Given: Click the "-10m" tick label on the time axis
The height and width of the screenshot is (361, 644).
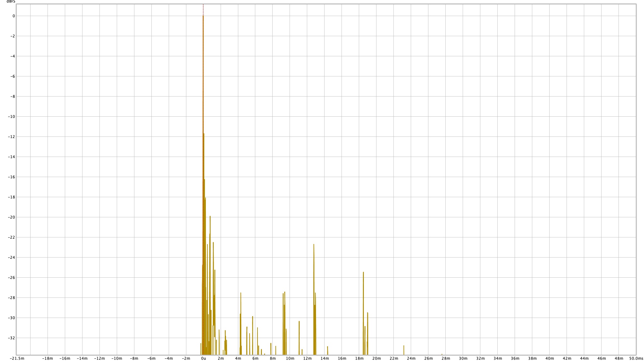Looking at the screenshot, I should (116, 358).
